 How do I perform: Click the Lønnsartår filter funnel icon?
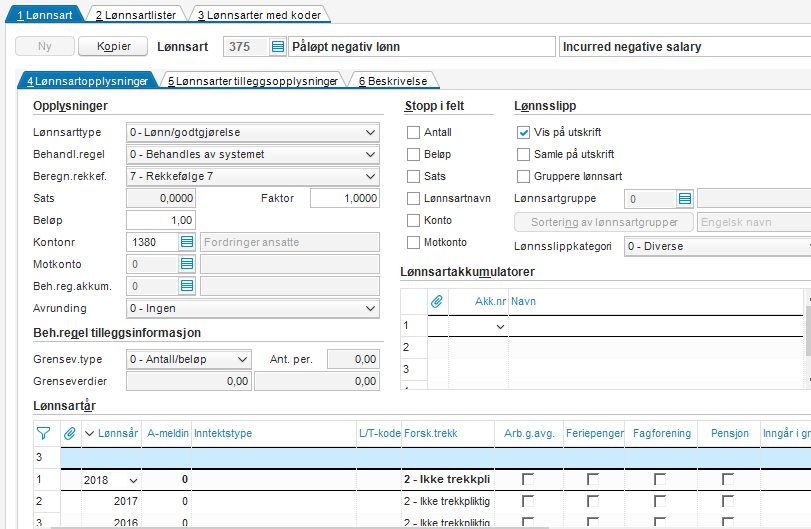click(x=43, y=433)
